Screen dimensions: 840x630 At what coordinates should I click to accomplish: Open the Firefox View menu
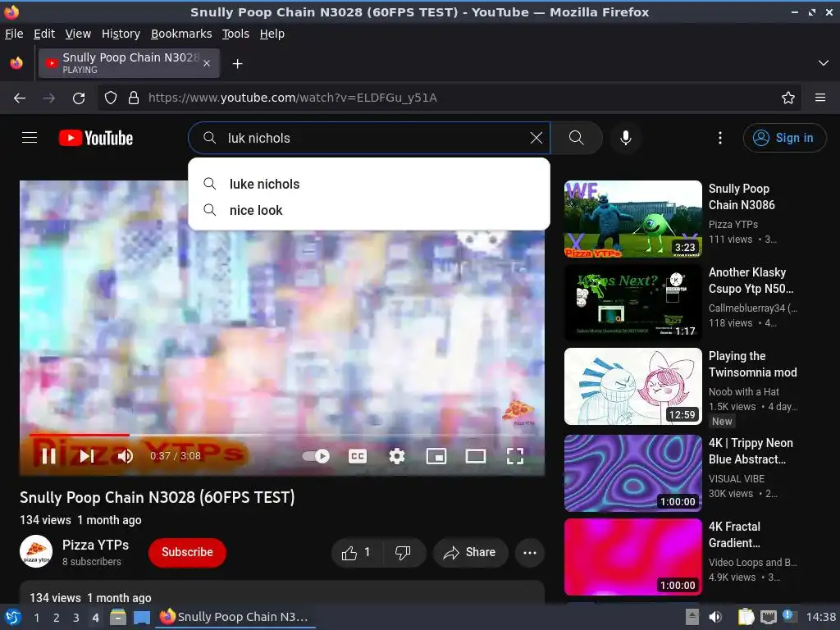[x=78, y=34]
